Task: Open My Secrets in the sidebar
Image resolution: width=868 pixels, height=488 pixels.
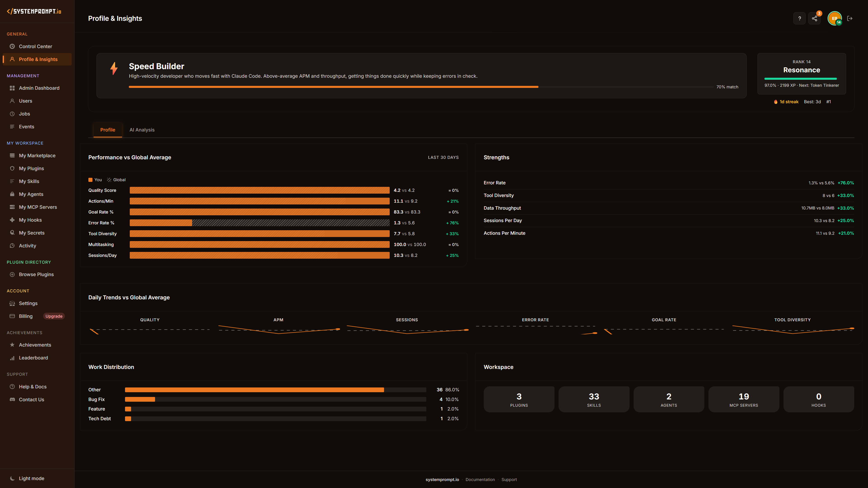Action: [32, 233]
